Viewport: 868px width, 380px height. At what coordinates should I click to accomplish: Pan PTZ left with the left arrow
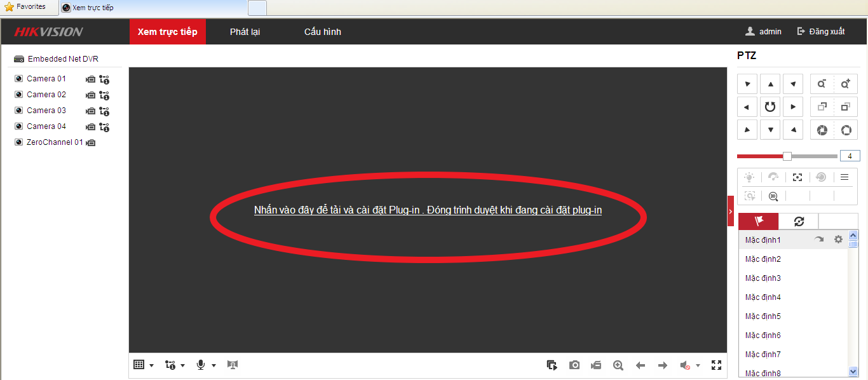click(x=747, y=107)
